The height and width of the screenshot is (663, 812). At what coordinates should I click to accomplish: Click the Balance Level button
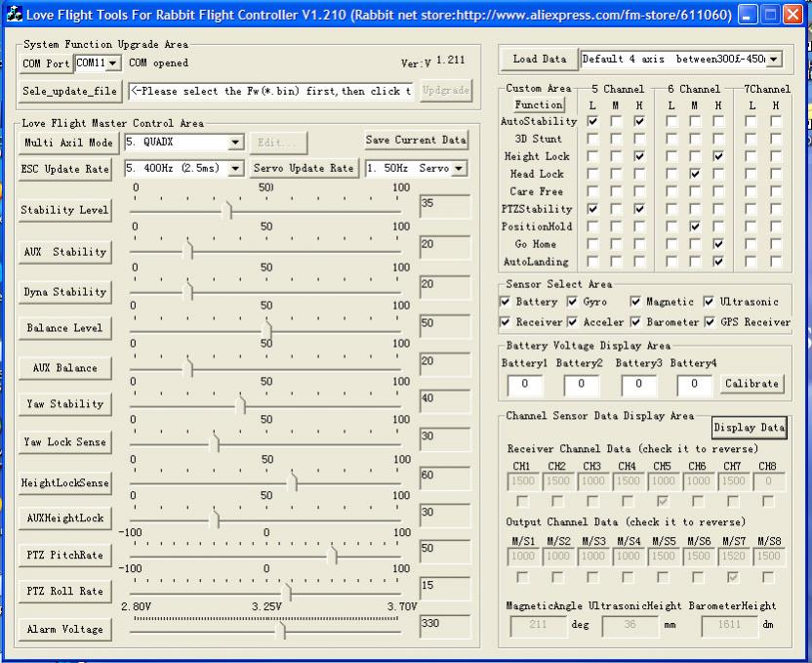64,328
